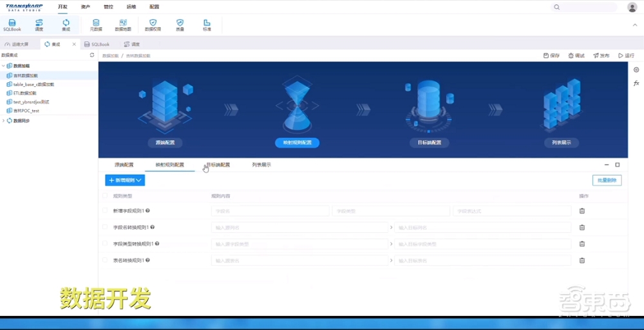This screenshot has width=644, height=330.
Task: Check the 字段类型转换规则1 row checkbox
Action: coord(105,243)
